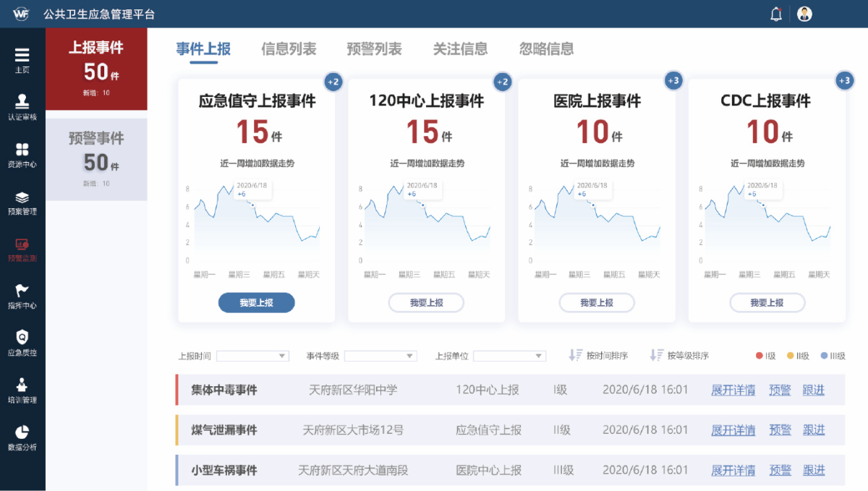The height and width of the screenshot is (491, 868).
Task: Expand the 上报单位 dropdown
Action: point(509,356)
